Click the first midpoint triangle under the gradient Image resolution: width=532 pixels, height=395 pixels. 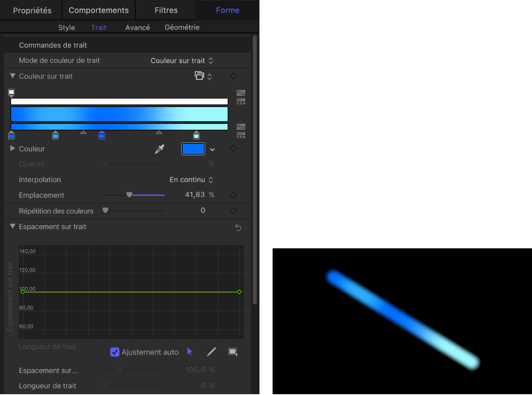click(x=83, y=133)
